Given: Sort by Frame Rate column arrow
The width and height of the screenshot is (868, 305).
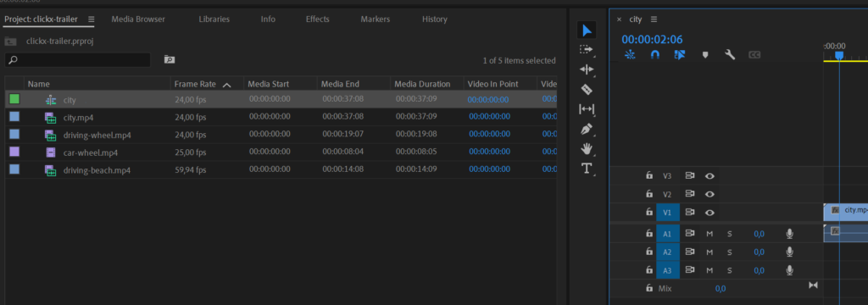Looking at the screenshot, I should (x=226, y=85).
